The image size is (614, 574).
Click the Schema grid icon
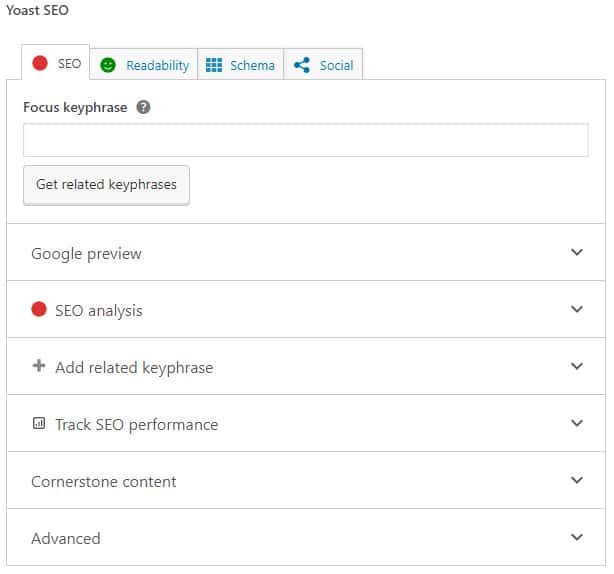point(214,65)
